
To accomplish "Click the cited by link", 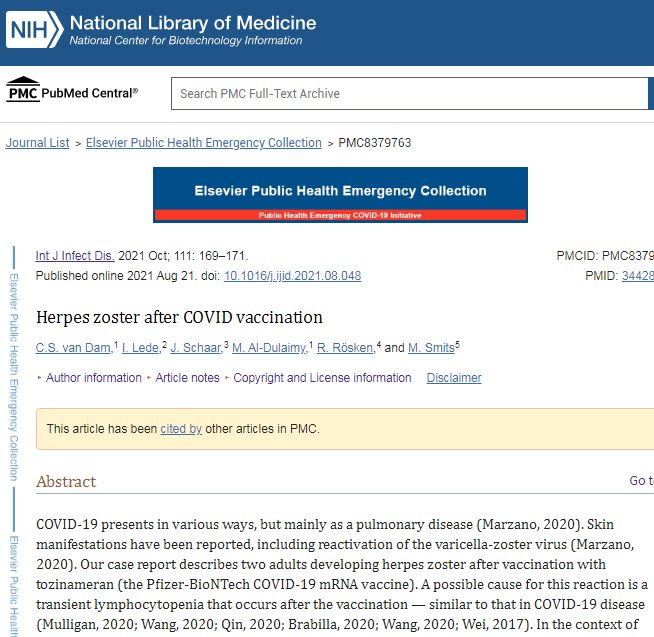I will click(x=181, y=429).
